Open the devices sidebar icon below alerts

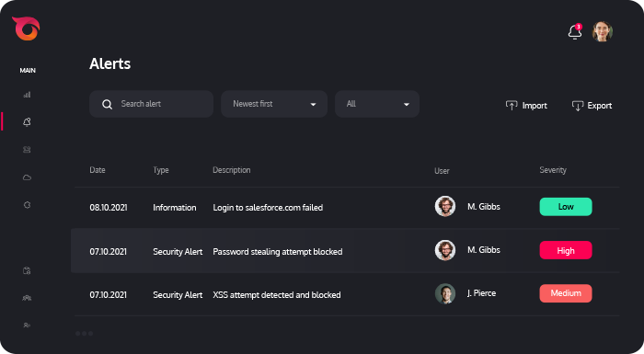[x=27, y=150]
